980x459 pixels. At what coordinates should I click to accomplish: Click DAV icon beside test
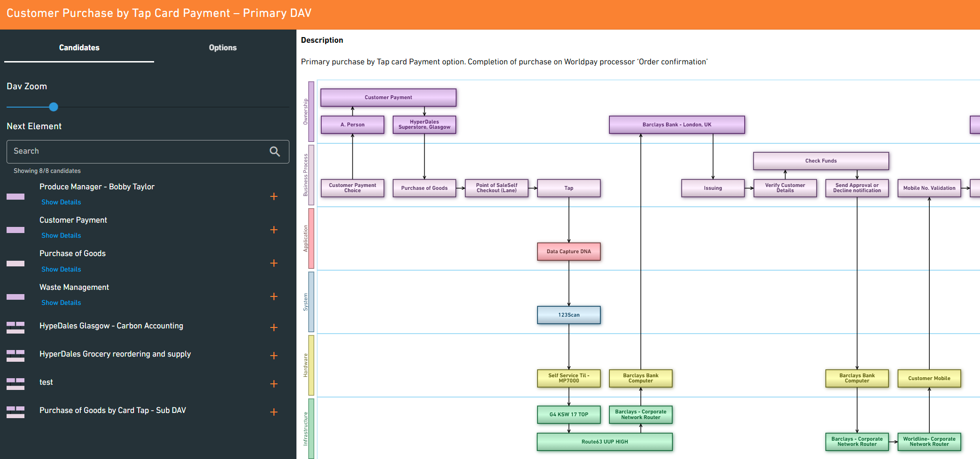click(16, 384)
